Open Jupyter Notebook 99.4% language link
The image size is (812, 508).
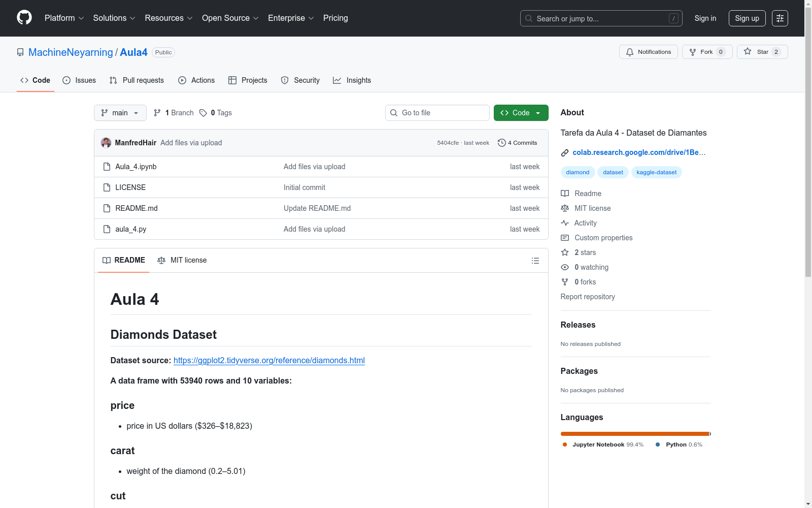click(x=603, y=444)
